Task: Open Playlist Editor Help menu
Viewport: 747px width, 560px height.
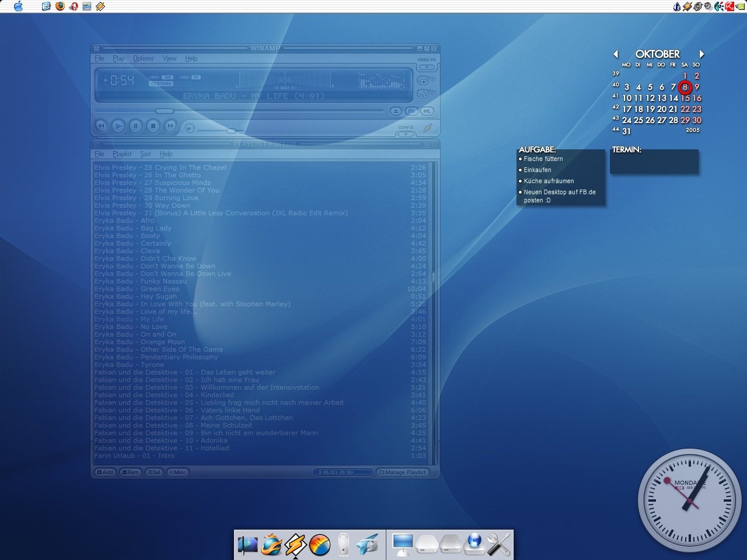Action: (166, 154)
